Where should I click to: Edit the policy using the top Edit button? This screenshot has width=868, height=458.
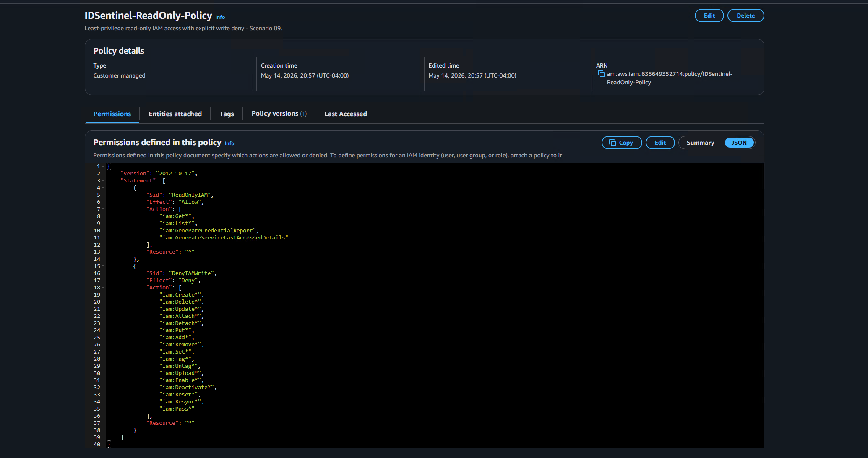tap(709, 16)
